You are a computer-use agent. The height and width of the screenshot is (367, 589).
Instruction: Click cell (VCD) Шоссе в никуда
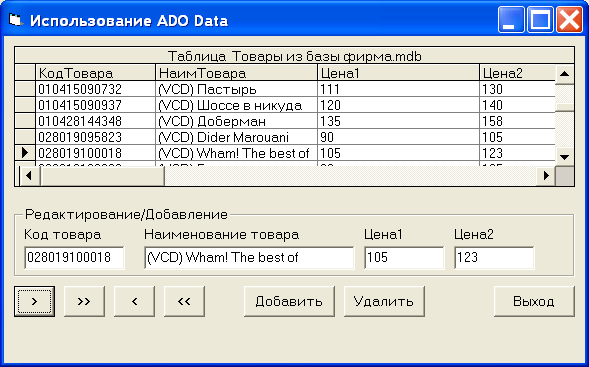tap(237, 105)
